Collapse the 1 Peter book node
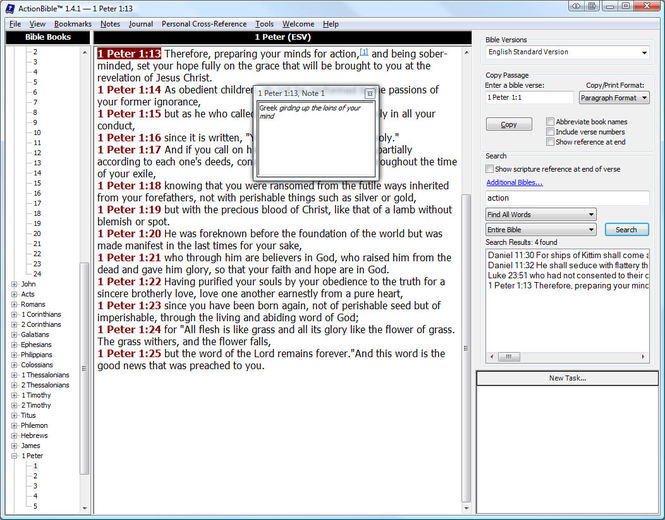The height and width of the screenshot is (520, 665). click(14, 456)
